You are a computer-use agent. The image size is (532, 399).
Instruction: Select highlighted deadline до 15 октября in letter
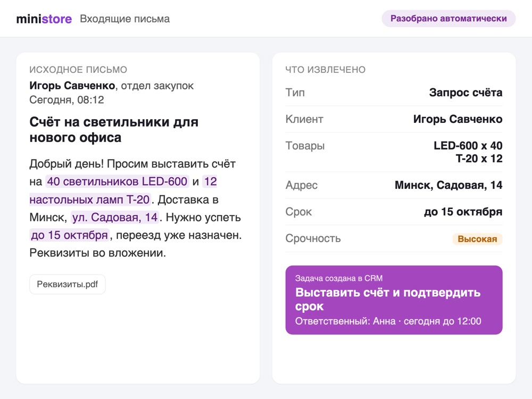pyautogui.click(x=70, y=235)
